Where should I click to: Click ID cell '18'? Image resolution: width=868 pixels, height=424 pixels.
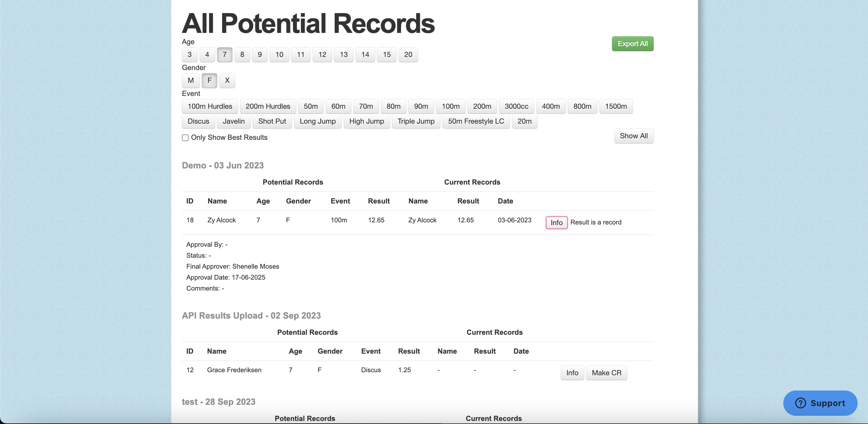(190, 220)
